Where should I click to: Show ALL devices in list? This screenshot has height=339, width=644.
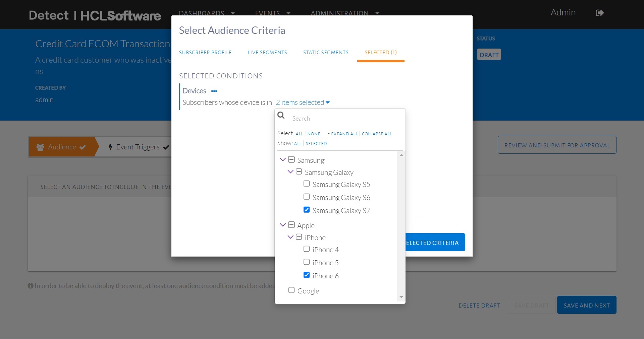tap(298, 144)
